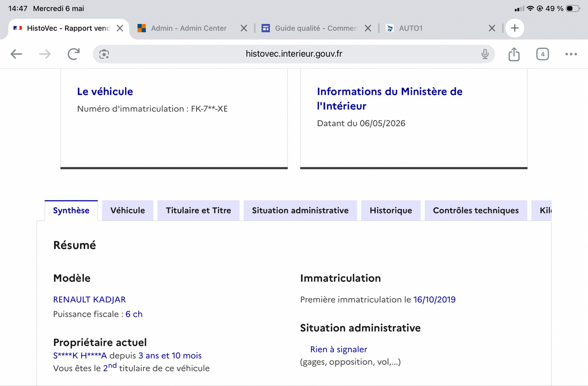
Task: Click the Admin Center tab favicon
Action: coord(142,28)
